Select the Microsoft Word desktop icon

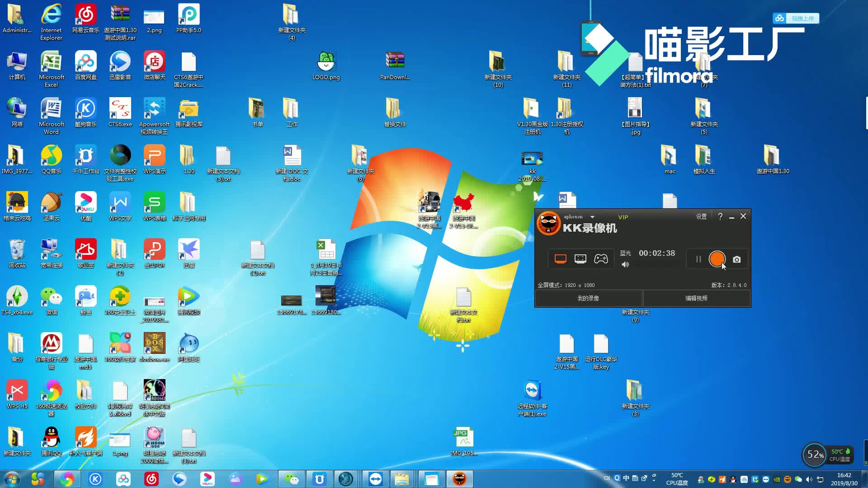[x=51, y=116]
